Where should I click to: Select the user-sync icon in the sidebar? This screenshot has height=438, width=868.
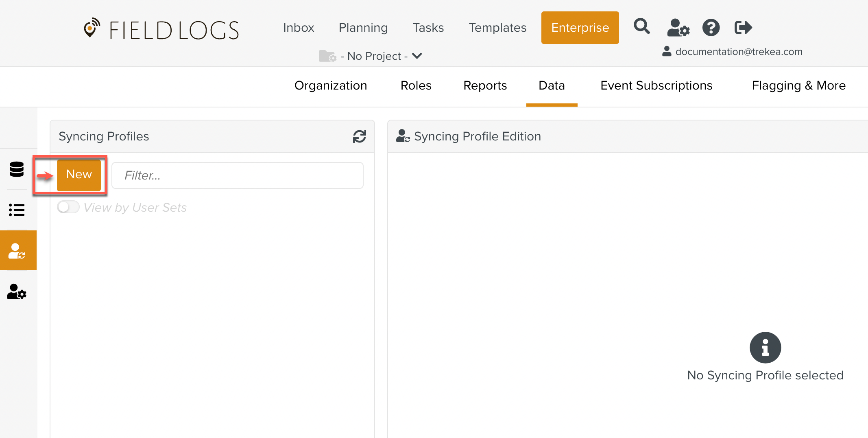(x=17, y=250)
